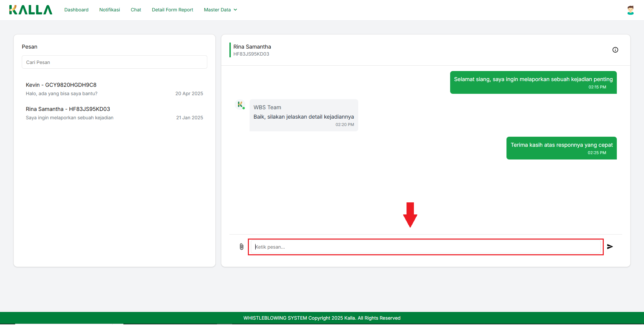Open the Notifikasi menu item

pyautogui.click(x=109, y=10)
